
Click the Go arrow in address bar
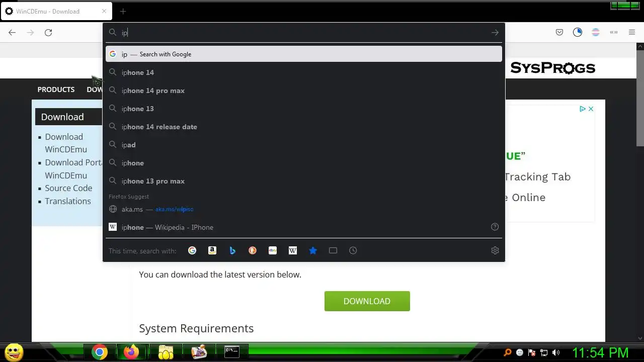point(495,33)
